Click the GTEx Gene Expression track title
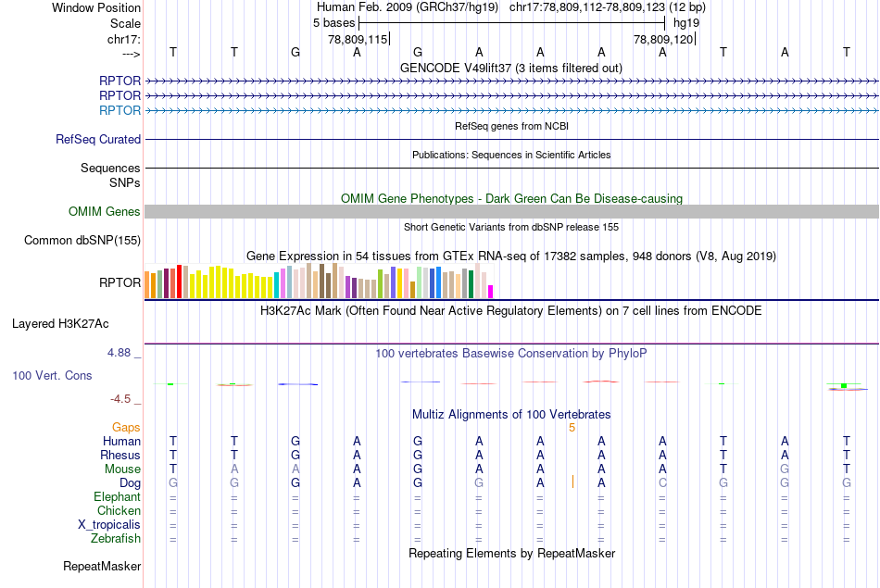This screenshot has width=880, height=588. [510, 256]
